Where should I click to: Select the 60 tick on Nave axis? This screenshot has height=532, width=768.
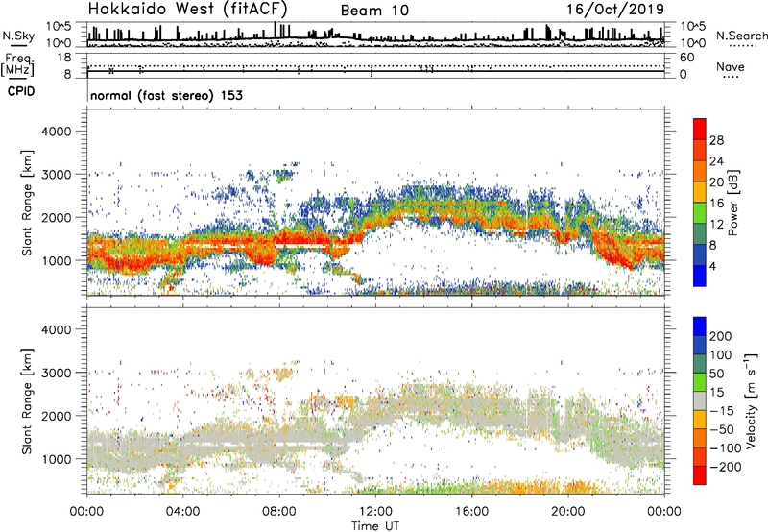[686, 58]
